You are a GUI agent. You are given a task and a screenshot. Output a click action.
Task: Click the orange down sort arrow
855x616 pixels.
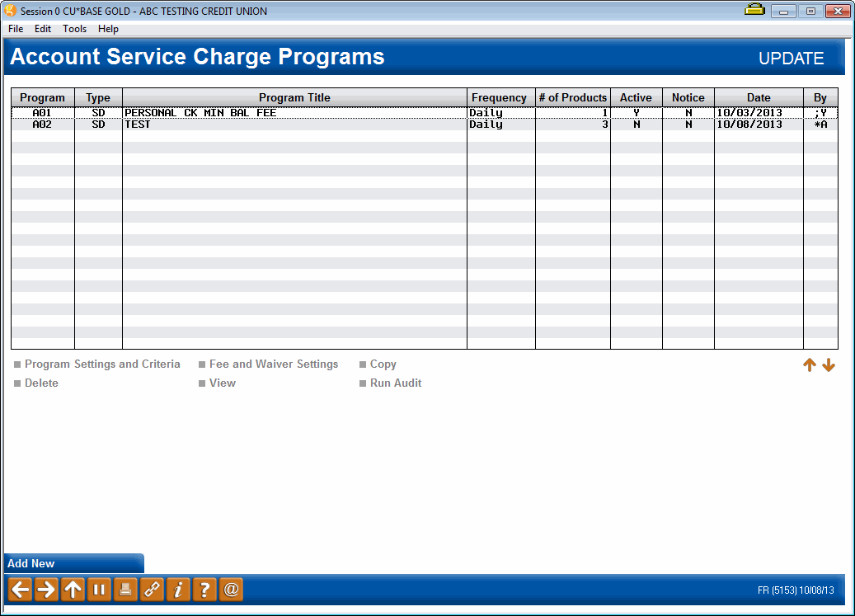point(829,364)
